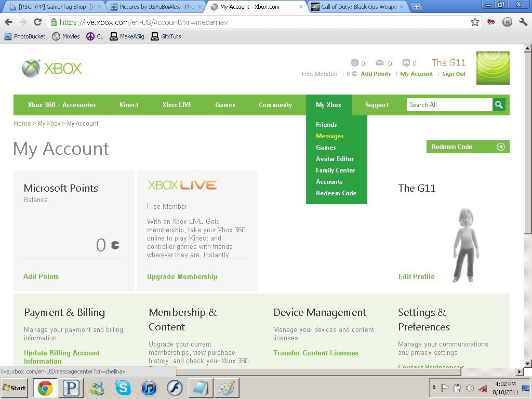The width and height of the screenshot is (532, 399).
Task: Click The G11 gamertag in header
Action: point(448,63)
